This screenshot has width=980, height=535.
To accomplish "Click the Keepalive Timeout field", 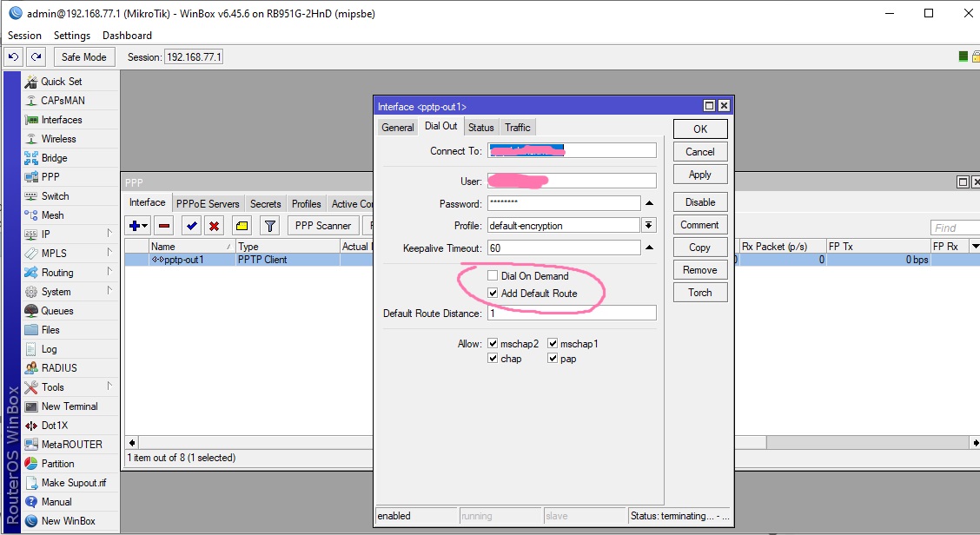I will click(564, 248).
